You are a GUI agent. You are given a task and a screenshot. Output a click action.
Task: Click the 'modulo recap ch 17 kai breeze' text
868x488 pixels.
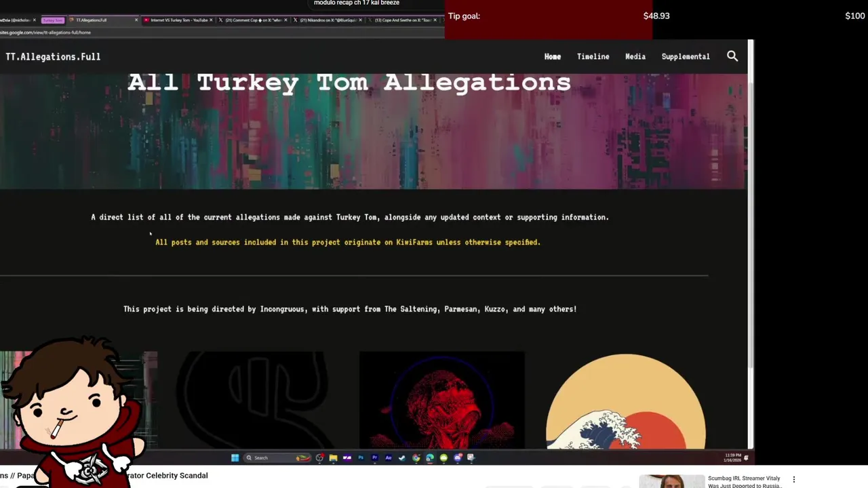click(x=357, y=3)
